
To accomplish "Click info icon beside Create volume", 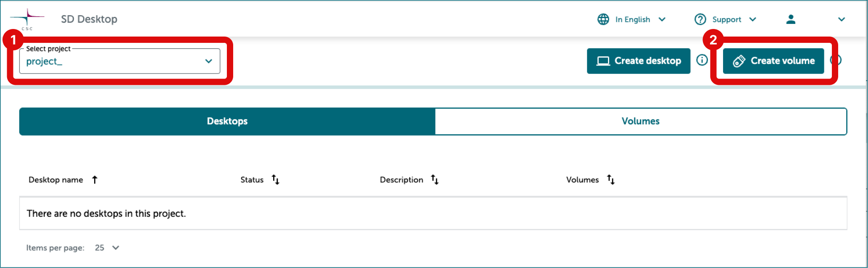I will pyautogui.click(x=836, y=60).
